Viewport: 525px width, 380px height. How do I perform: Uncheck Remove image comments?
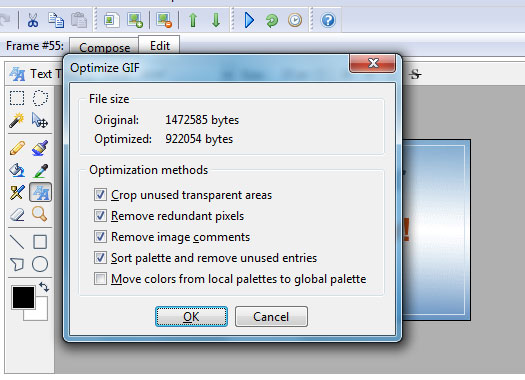coord(100,237)
